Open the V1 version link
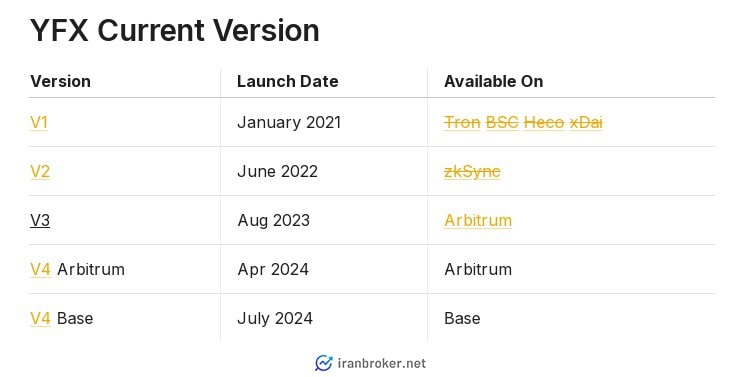The height and width of the screenshot is (377, 737). tap(39, 123)
